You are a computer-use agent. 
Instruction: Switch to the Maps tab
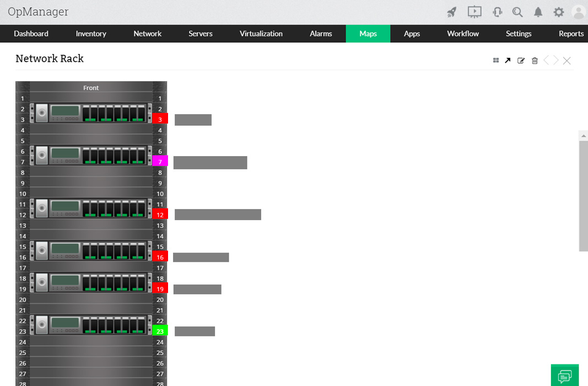(368, 34)
